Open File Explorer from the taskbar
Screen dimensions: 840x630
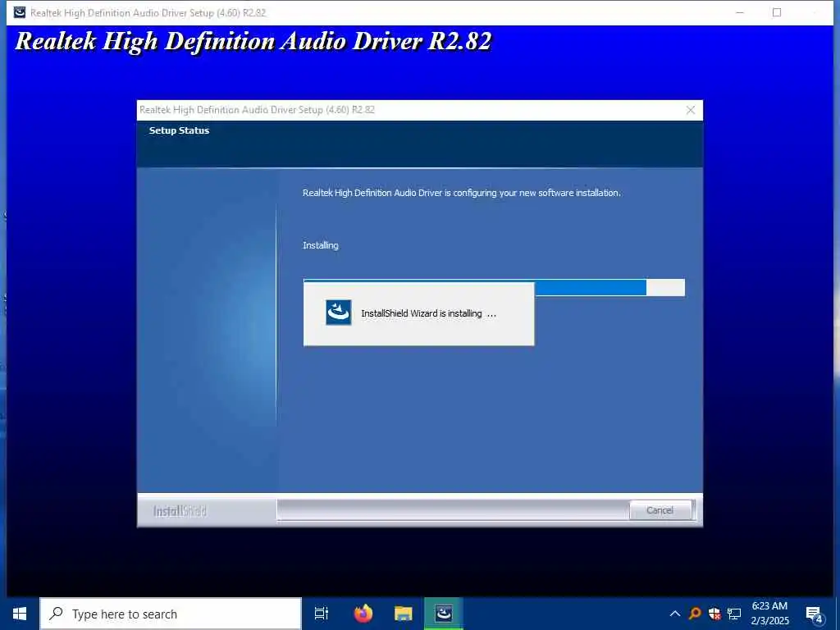coord(404,614)
